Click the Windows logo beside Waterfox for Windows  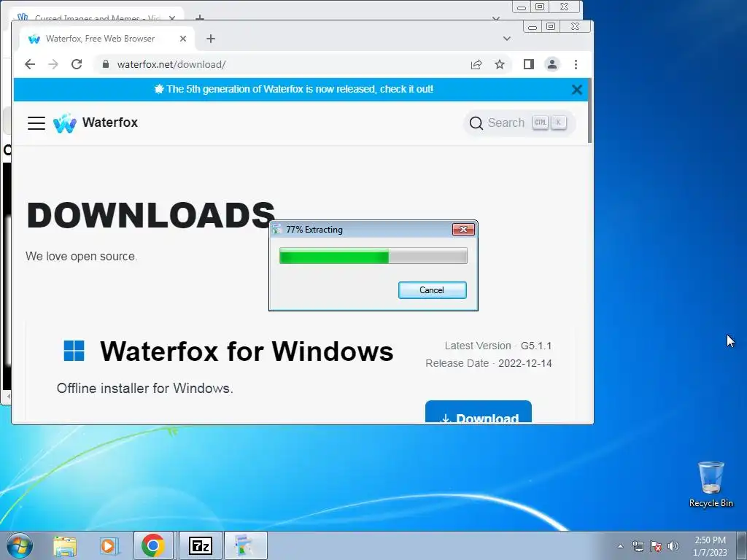pos(74,351)
